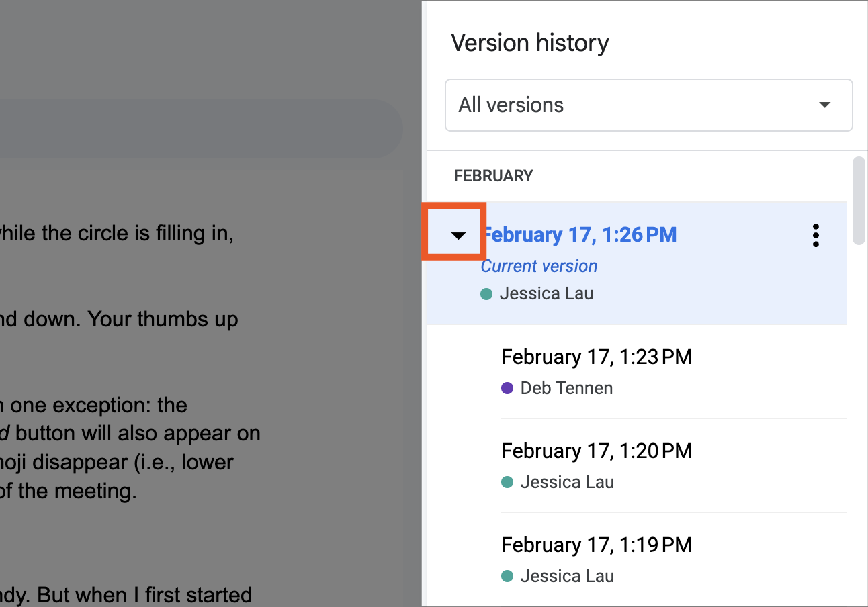Click Jessica Lau's name under the 1:19 PM version
This screenshot has width=868, height=607.
(x=566, y=576)
